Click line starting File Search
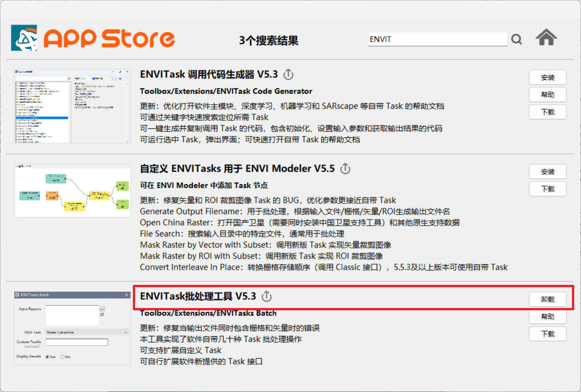 pos(242,234)
